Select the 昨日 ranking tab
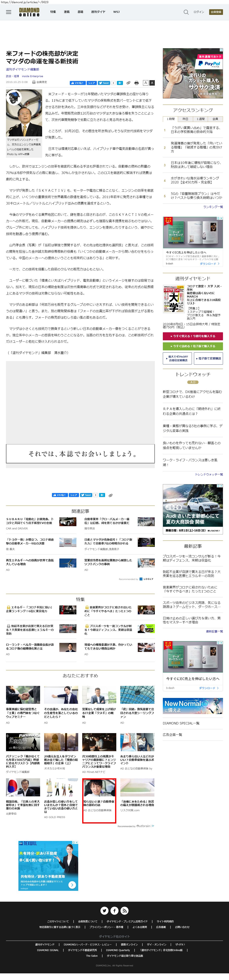This screenshot has width=229, height=980. coord(185,119)
